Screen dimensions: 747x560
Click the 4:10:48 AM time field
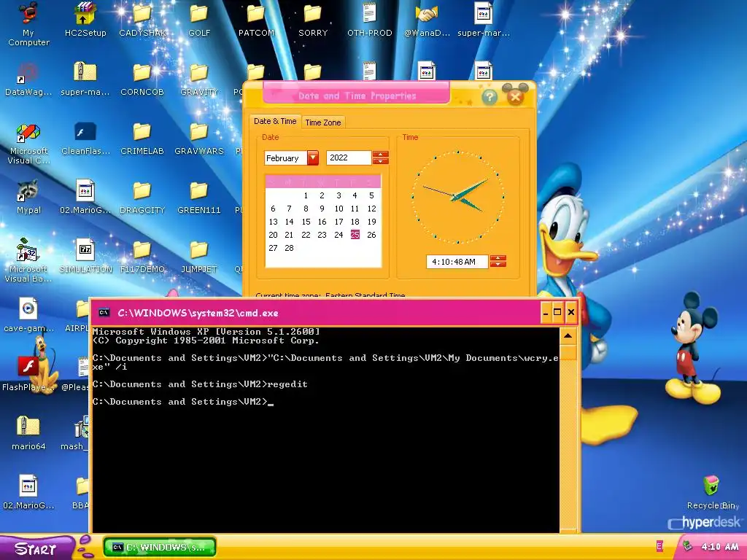point(457,262)
